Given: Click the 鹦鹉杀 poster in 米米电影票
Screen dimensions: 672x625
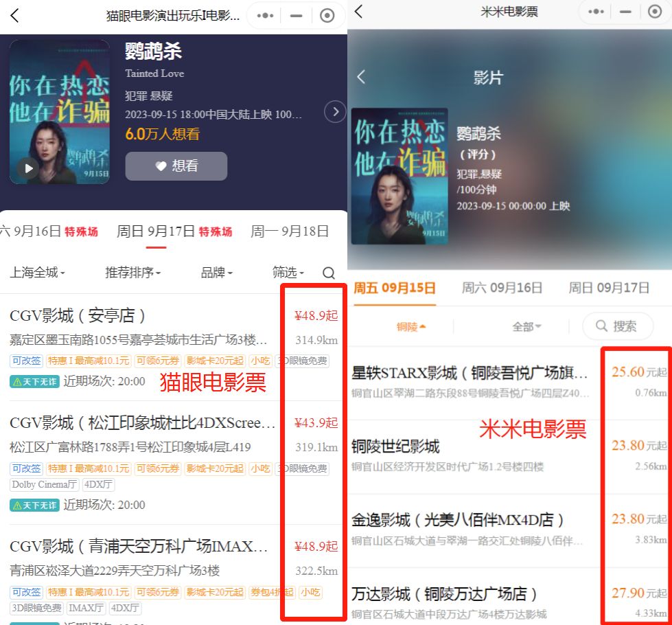Looking at the screenshot, I should click(x=399, y=176).
